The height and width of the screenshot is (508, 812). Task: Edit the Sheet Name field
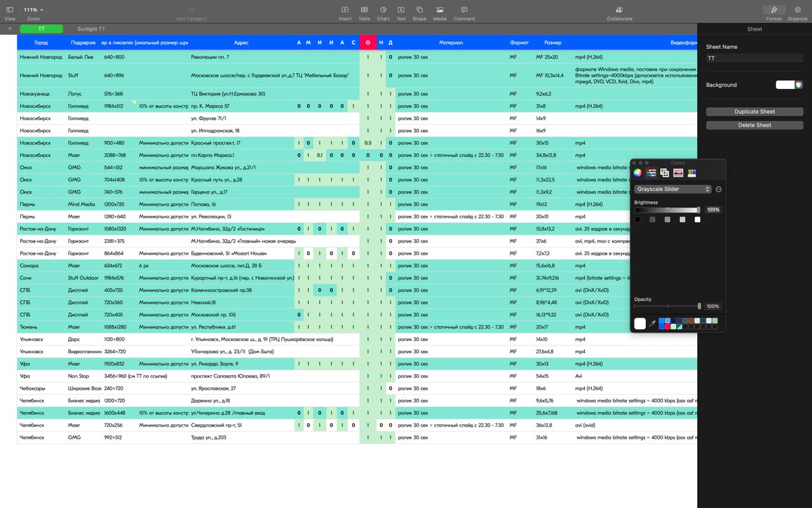click(x=754, y=58)
